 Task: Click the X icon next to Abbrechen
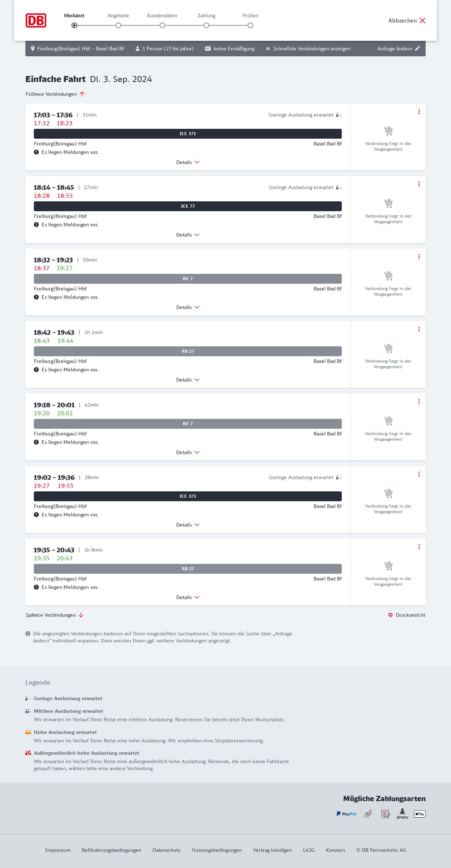(x=422, y=20)
